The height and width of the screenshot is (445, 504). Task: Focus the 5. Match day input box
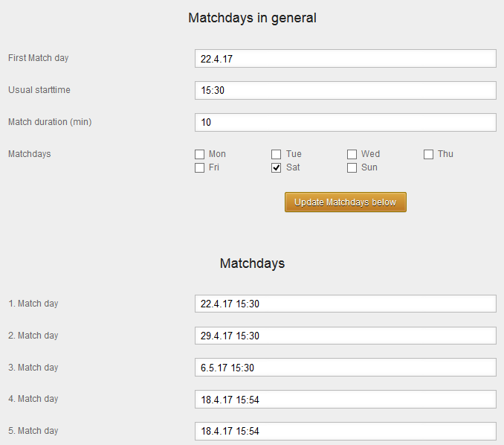[x=345, y=432]
